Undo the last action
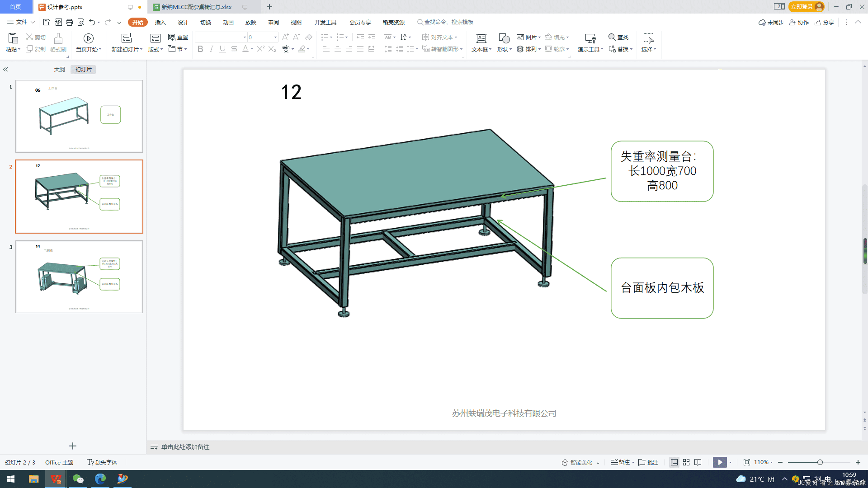The image size is (868, 488). 92,22
